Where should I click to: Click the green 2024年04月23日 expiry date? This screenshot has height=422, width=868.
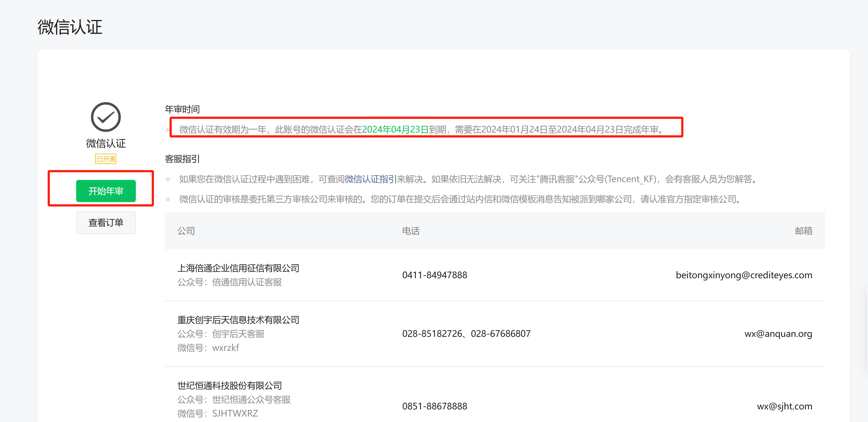tap(395, 129)
